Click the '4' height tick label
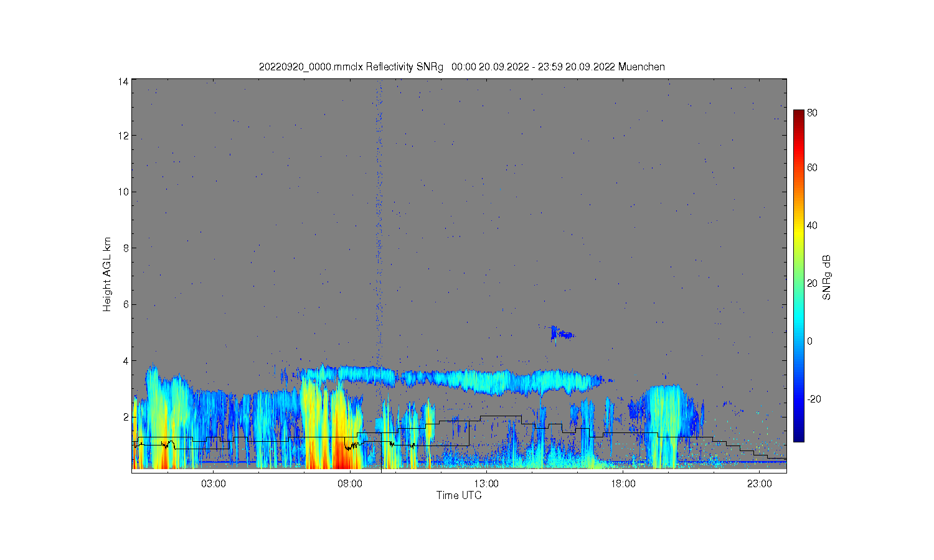The image size is (934, 560). click(126, 360)
